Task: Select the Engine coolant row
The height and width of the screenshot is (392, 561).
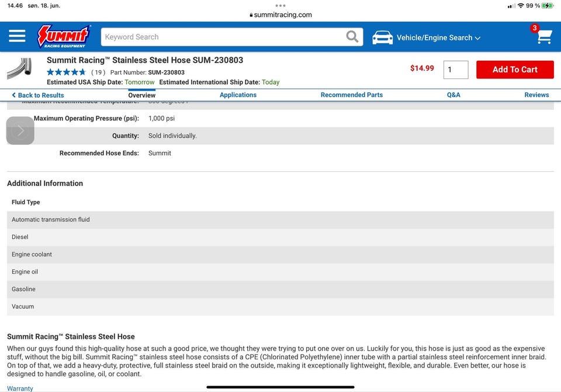Action: point(280,255)
